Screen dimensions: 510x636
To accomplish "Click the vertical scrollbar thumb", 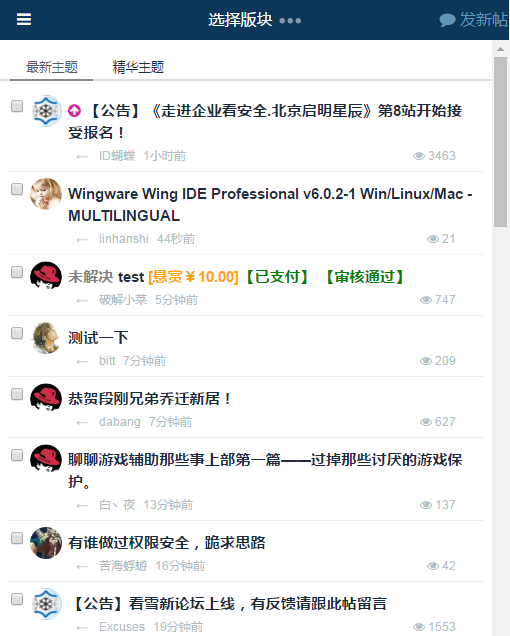I will [x=500, y=142].
